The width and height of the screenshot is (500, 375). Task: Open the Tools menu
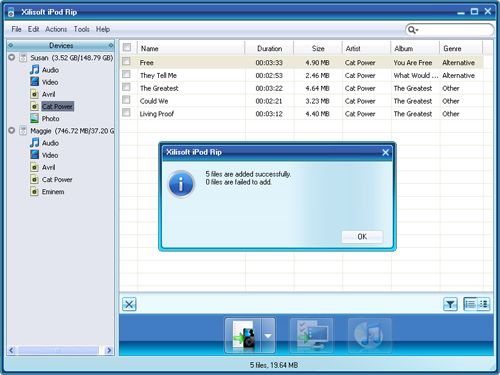click(82, 29)
